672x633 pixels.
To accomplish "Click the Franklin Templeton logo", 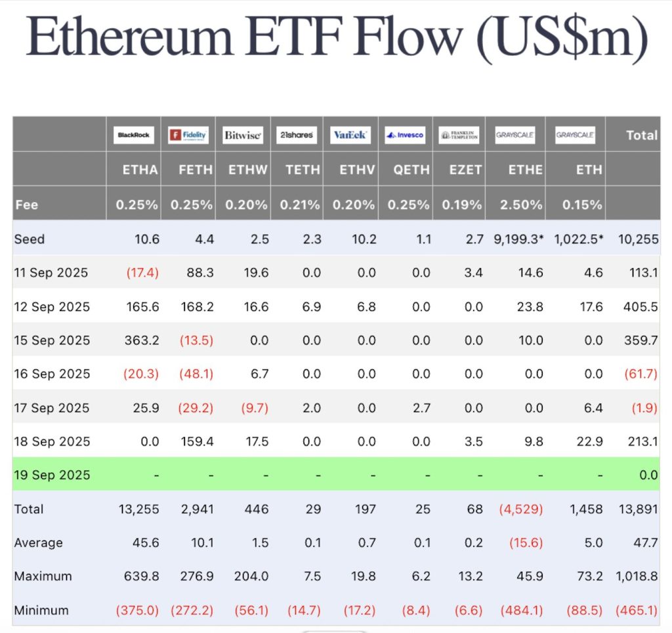I will (459, 135).
